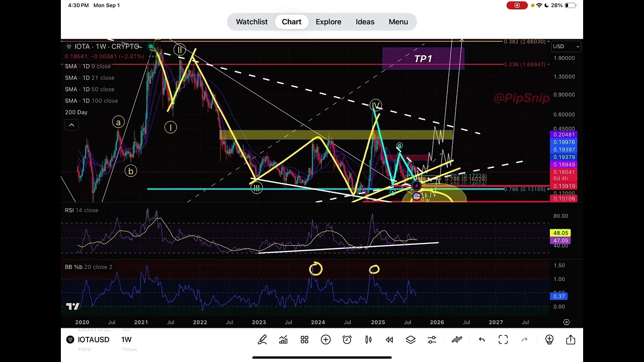Image resolution: width=644 pixels, height=362 pixels.
Task: Open the chart scale settings gear icon
Action: [x=567, y=322]
